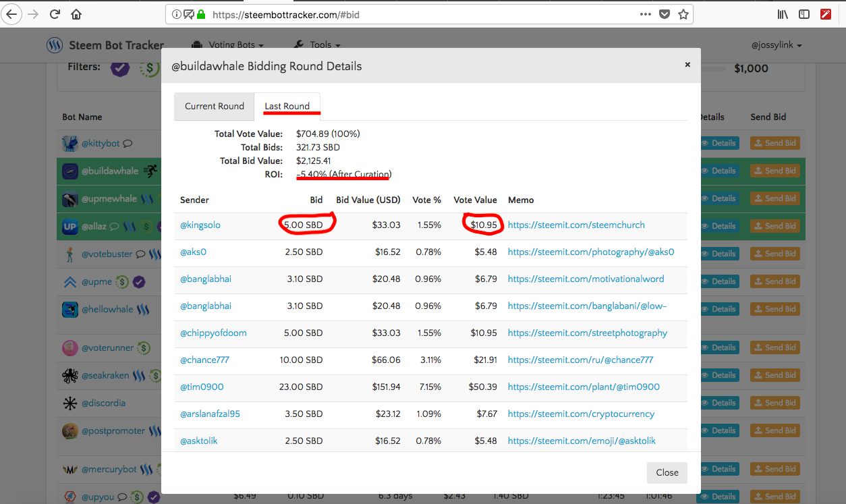Expand the Voting Bots menu
The image size is (846, 504).
(227, 45)
